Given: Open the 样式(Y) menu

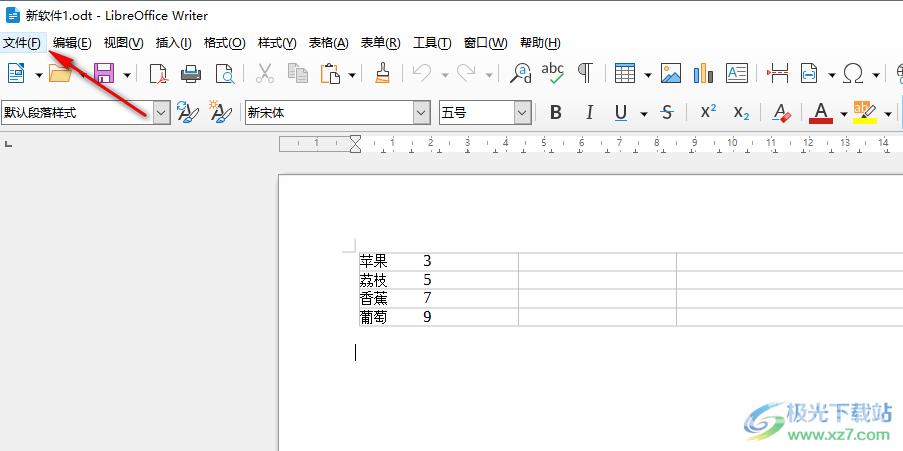Looking at the screenshot, I should tap(277, 43).
